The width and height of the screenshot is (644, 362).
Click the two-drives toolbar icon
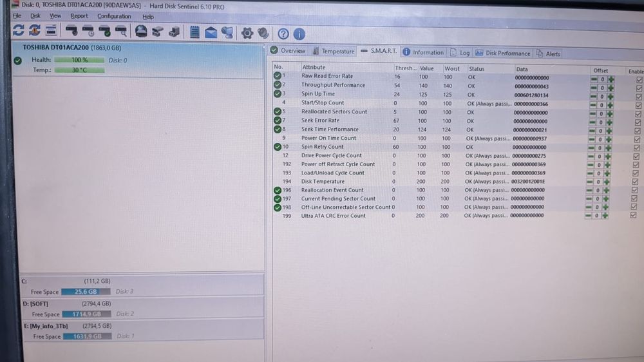point(158,32)
